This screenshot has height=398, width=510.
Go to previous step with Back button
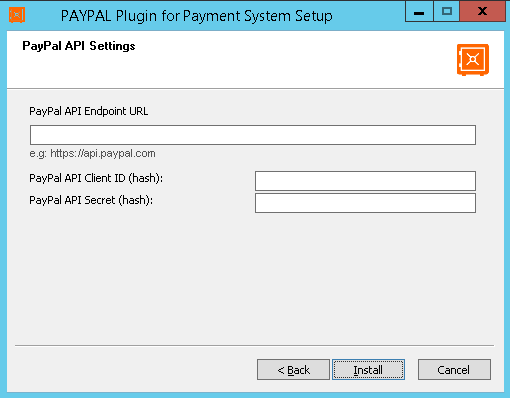293,369
